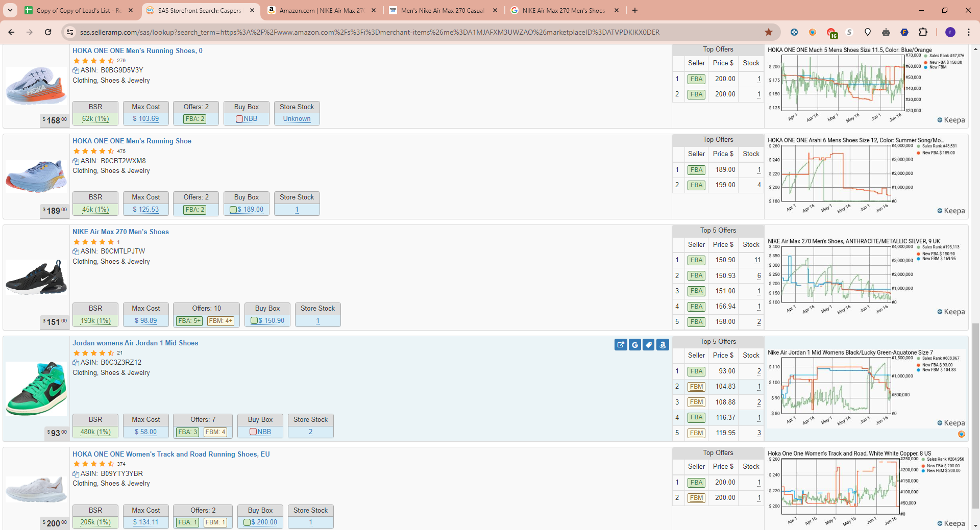Bookmark this page with the star icon

point(769,32)
